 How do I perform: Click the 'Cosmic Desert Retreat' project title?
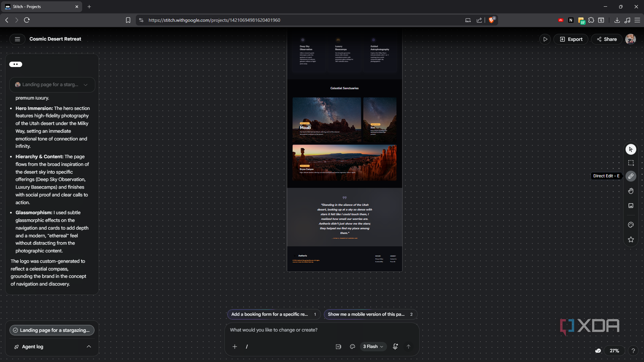55,39
